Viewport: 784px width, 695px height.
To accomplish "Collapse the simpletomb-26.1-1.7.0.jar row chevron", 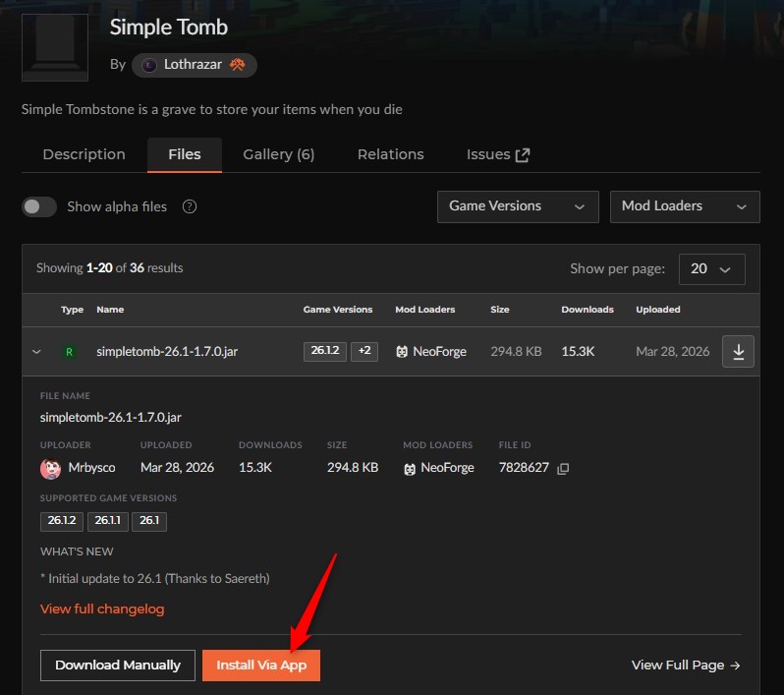I will 36,352.
